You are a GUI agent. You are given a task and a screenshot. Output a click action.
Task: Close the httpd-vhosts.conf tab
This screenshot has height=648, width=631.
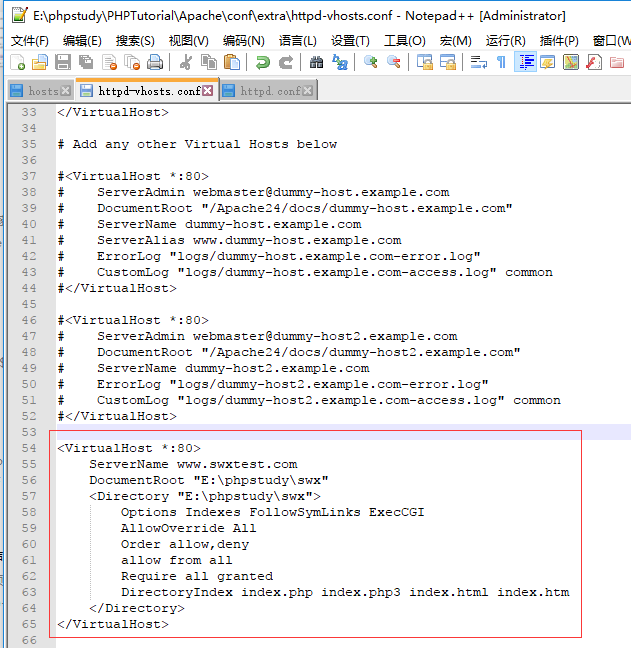pyautogui.click(x=208, y=91)
